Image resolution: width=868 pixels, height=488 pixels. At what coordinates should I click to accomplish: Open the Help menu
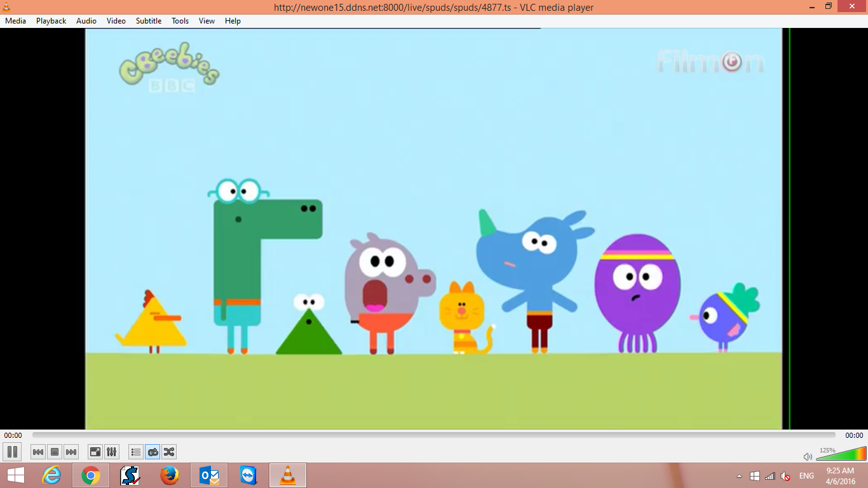coord(233,20)
